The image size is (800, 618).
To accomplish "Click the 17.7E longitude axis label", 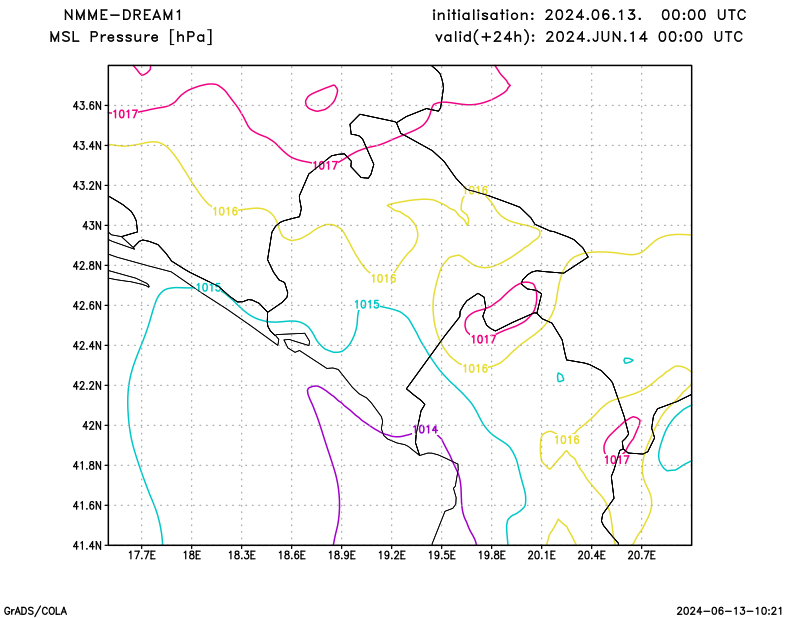I will [141, 555].
